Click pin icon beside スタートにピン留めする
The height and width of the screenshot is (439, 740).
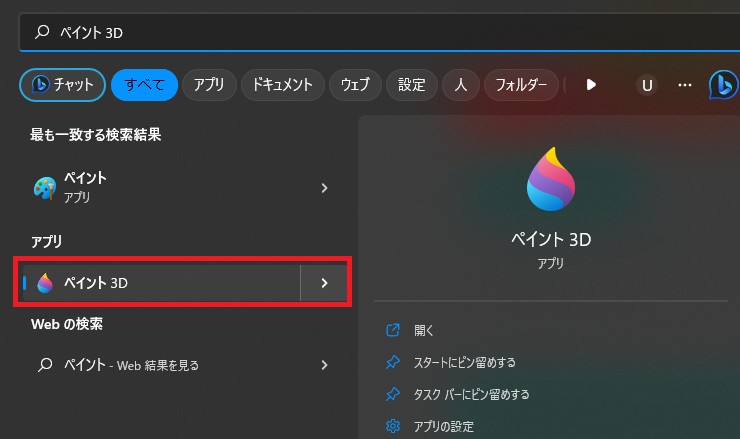393,362
